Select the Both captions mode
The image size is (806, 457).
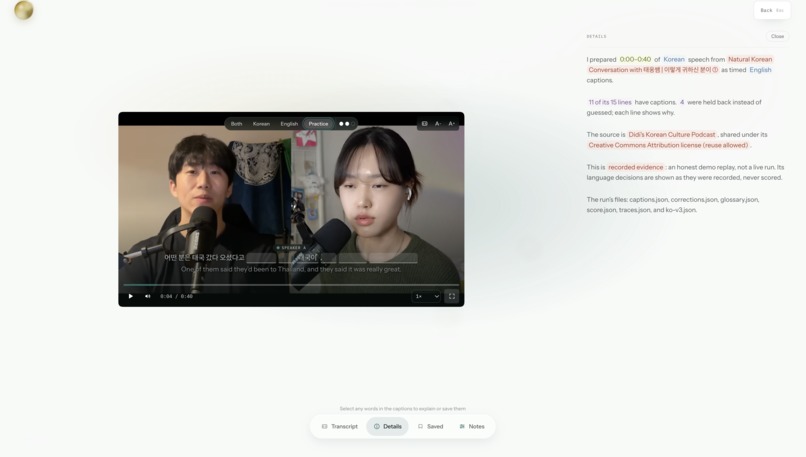click(236, 123)
